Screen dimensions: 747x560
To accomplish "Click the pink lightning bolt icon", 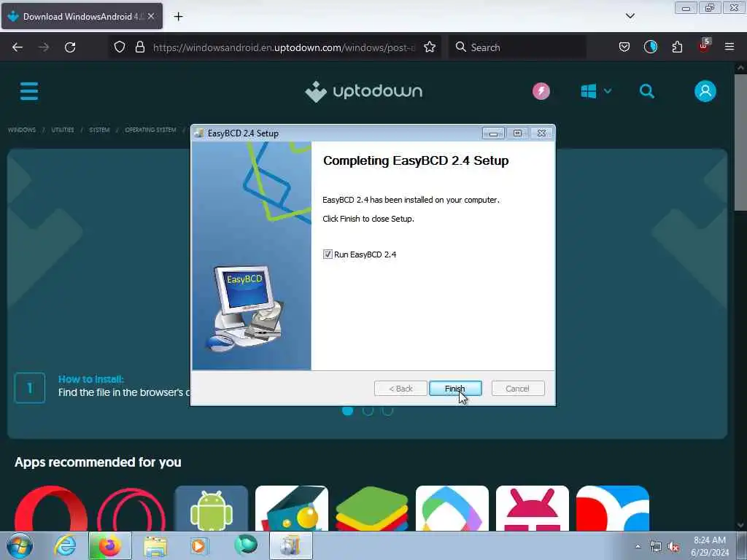I will click(x=541, y=91).
